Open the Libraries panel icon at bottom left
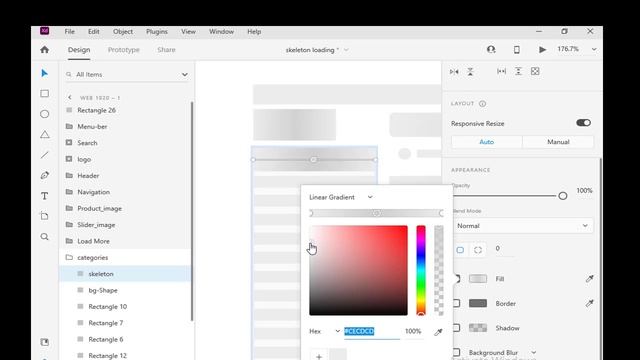640x360 pixels. pos(44,342)
